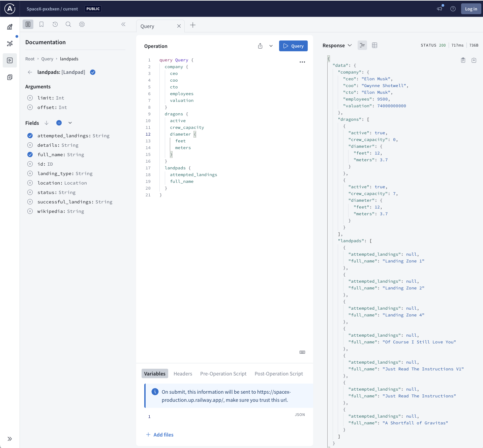The image size is (483, 448).
Task: Open the bookmarks collections icon
Action: click(x=41, y=24)
